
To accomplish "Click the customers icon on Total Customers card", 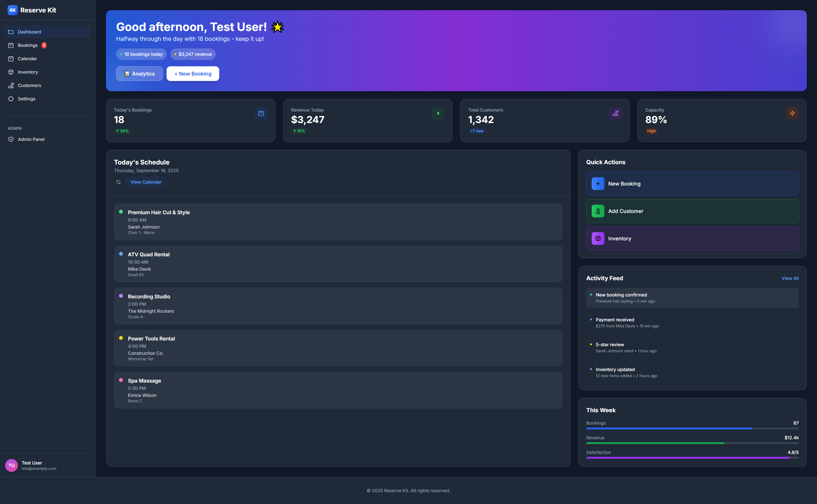I will point(615,113).
